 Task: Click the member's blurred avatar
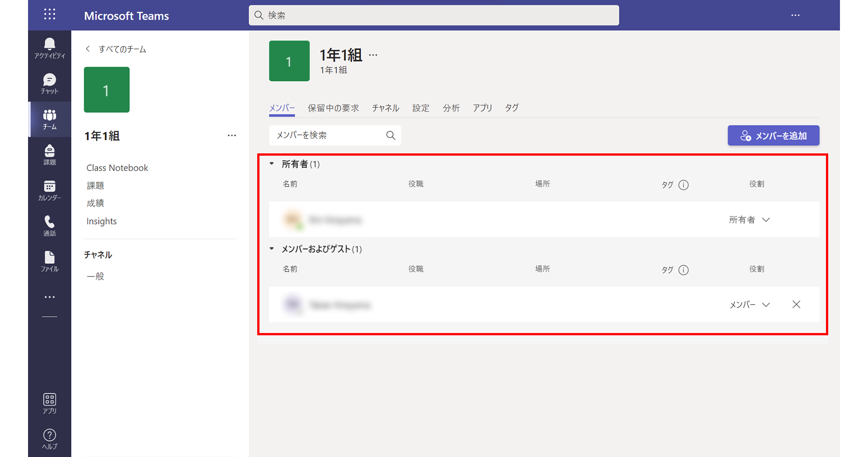[x=293, y=305]
